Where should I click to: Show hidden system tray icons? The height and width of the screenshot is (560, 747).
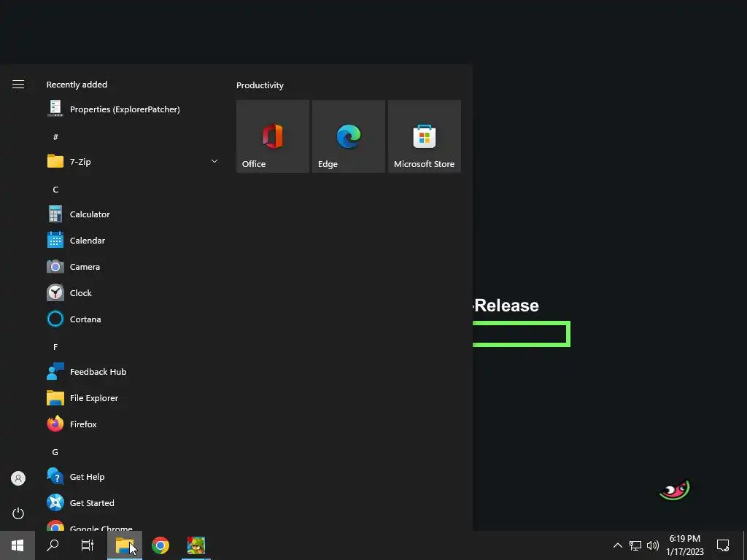(x=617, y=545)
